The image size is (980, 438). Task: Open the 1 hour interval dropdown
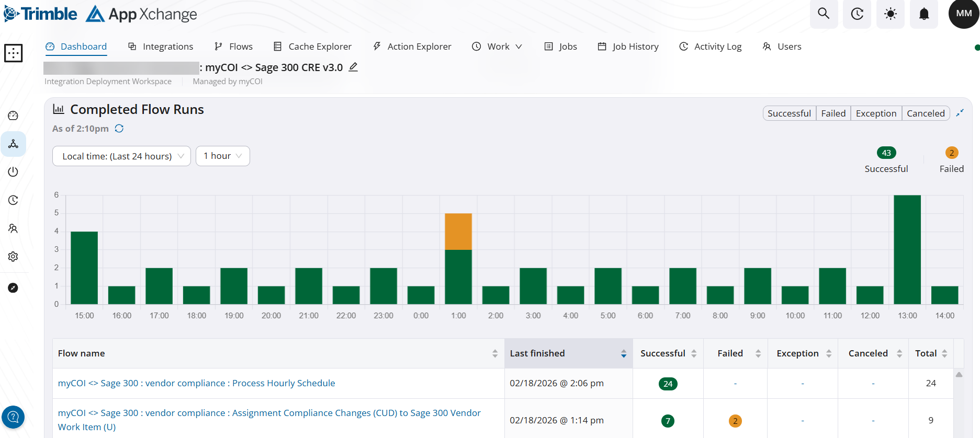click(x=222, y=156)
